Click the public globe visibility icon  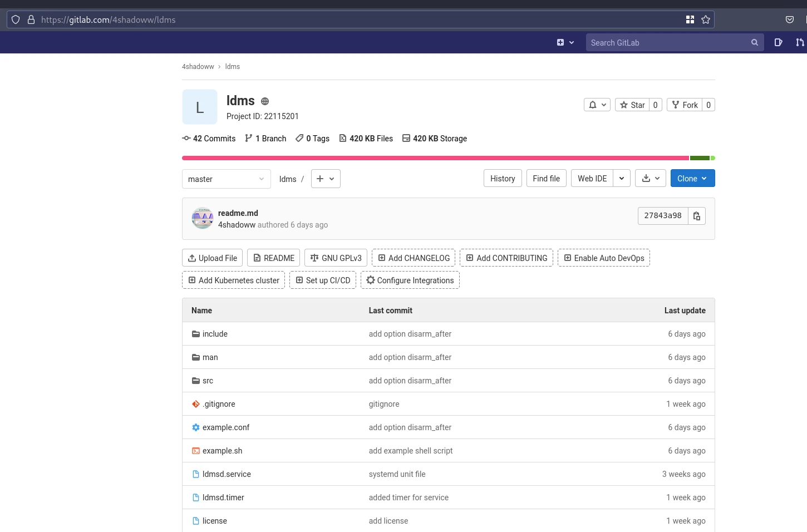pos(265,101)
